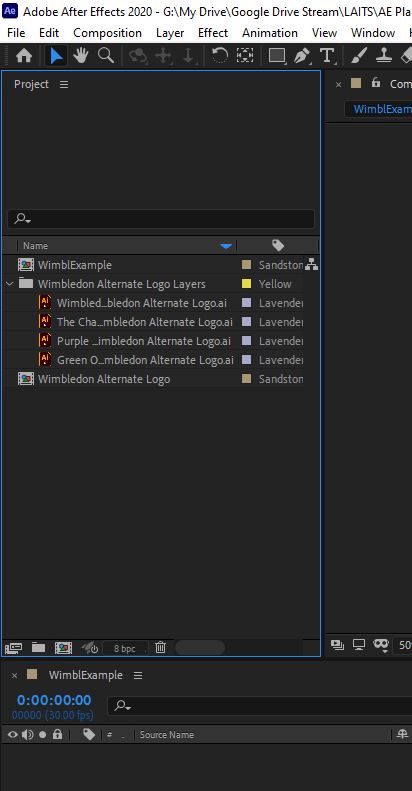Select the Wimbledon Alternate Logo Layers folder
This screenshot has width=412, height=791.
point(122,284)
